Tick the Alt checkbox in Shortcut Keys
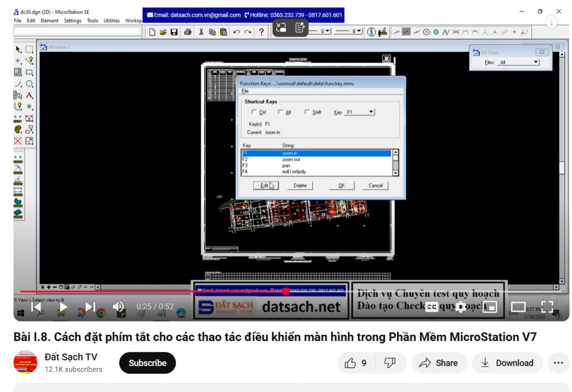Image resolution: width=572 pixels, height=392 pixels. [x=280, y=112]
